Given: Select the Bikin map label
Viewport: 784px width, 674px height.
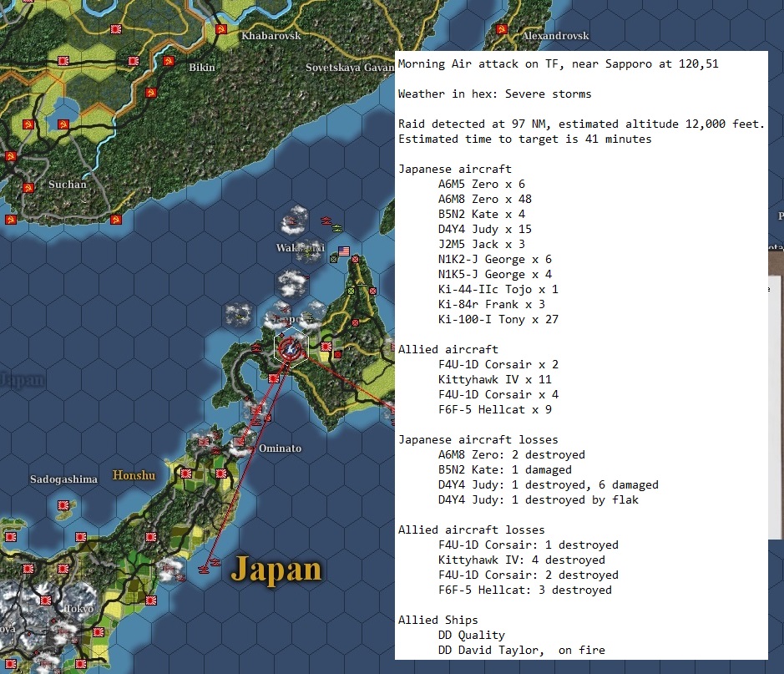Looking at the screenshot, I should click(x=202, y=68).
